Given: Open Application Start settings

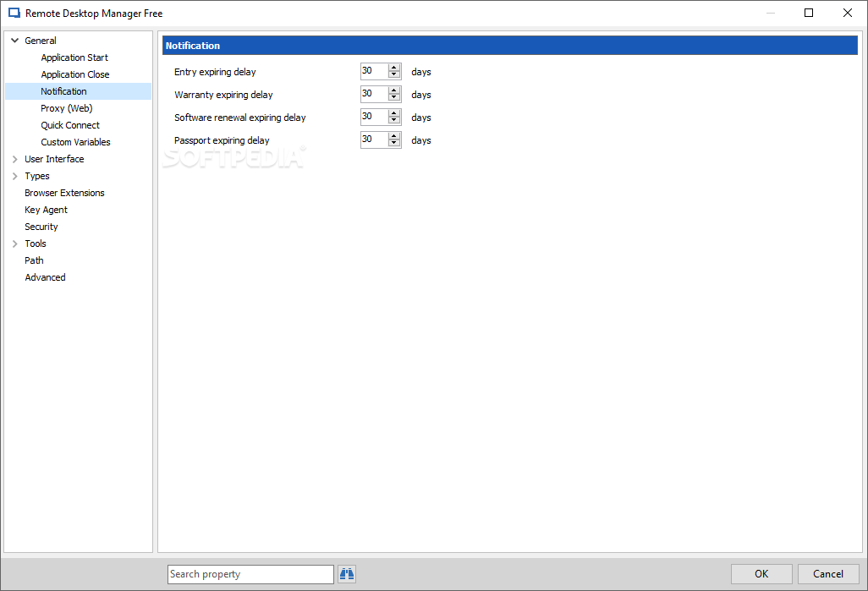Looking at the screenshot, I should tap(74, 57).
